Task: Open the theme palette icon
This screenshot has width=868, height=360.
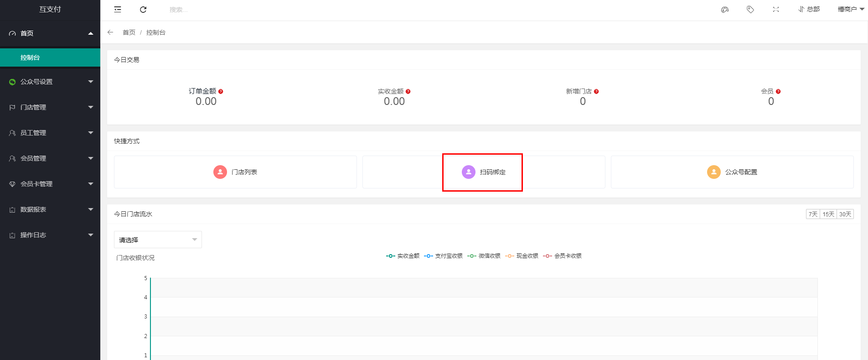Action: pos(725,10)
